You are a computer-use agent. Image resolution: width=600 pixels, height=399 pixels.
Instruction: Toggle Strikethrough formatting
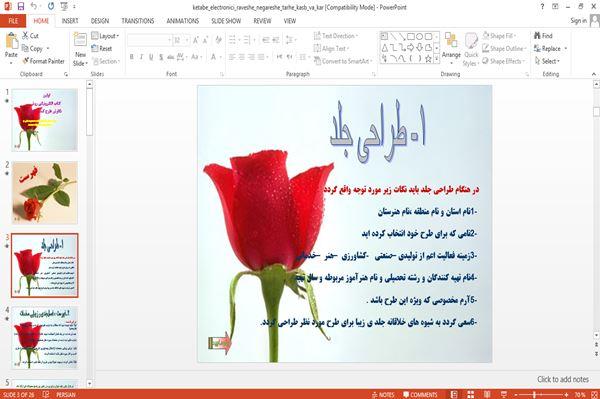171,57
